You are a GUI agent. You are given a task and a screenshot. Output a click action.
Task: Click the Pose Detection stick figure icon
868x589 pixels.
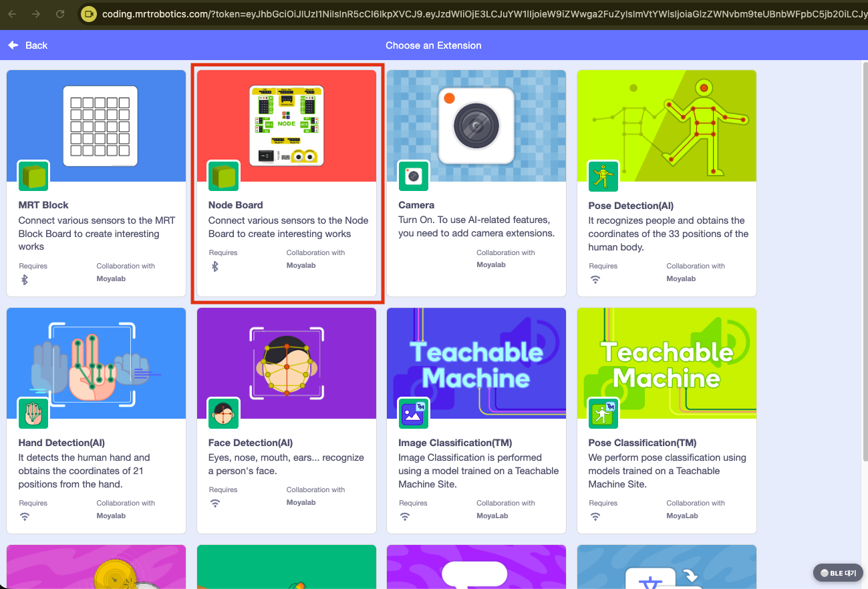click(x=603, y=176)
